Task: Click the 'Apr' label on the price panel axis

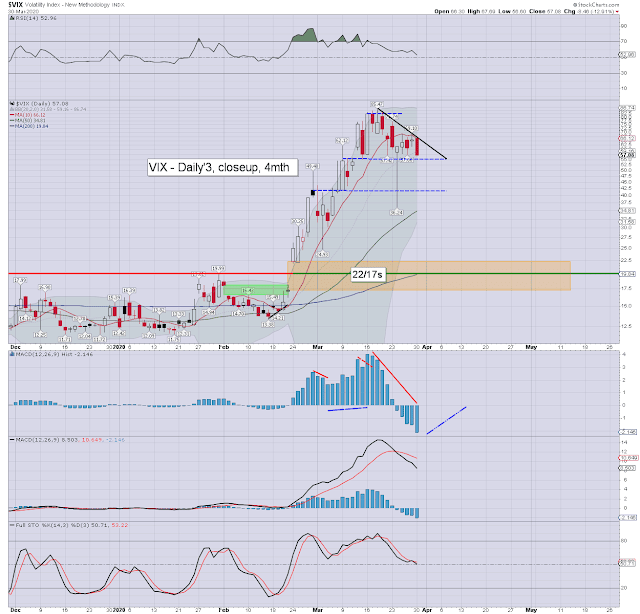Action: (427, 347)
